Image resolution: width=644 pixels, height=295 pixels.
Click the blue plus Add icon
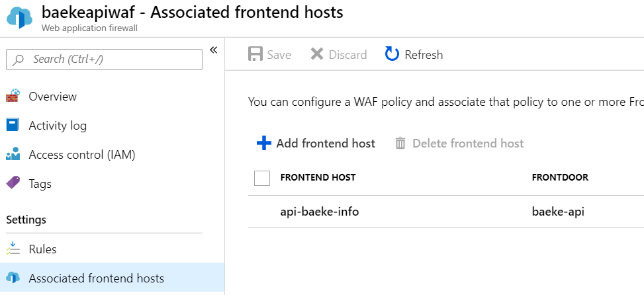(x=263, y=143)
